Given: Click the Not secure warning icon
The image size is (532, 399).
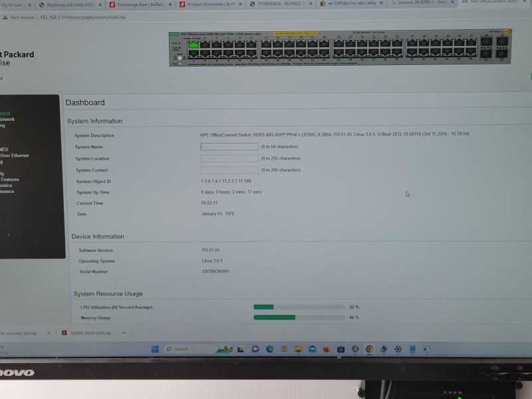Looking at the screenshot, I should [x=5, y=17].
